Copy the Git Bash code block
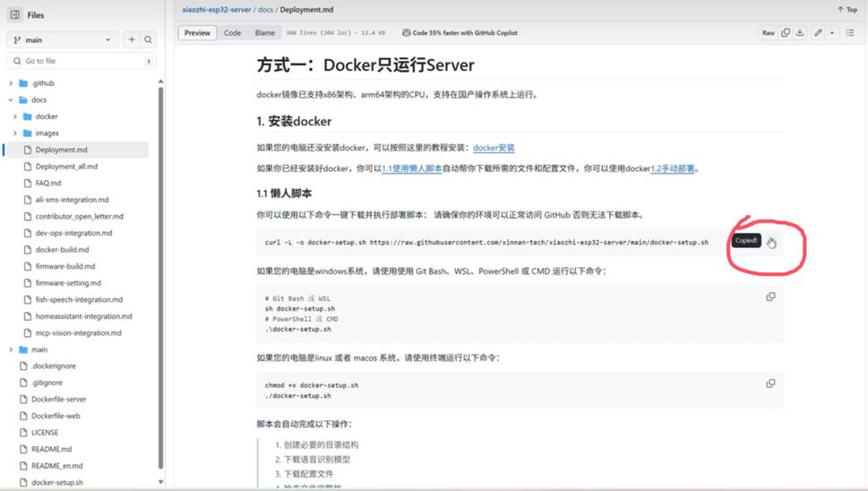Viewport: 868px width, 491px height. pyautogui.click(x=769, y=297)
